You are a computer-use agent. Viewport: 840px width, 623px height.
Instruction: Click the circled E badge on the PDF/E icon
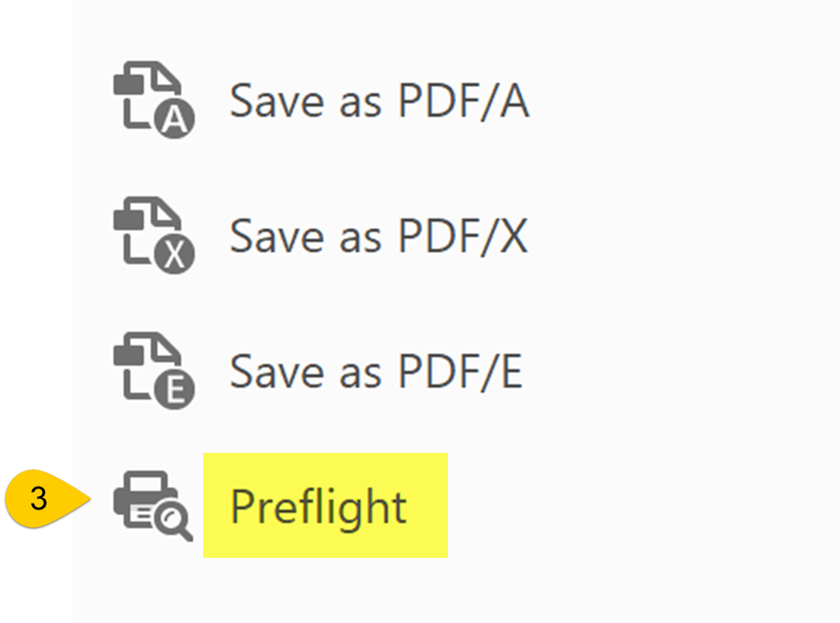coord(175,389)
